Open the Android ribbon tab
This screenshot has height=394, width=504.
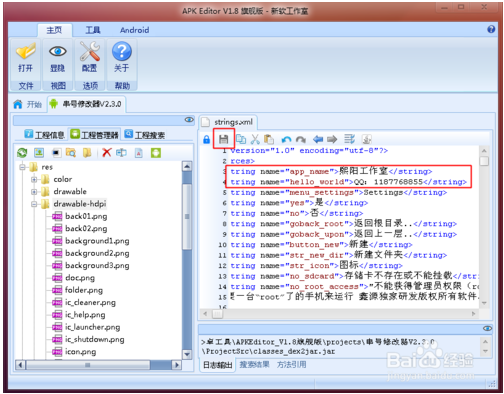(134, 30)
